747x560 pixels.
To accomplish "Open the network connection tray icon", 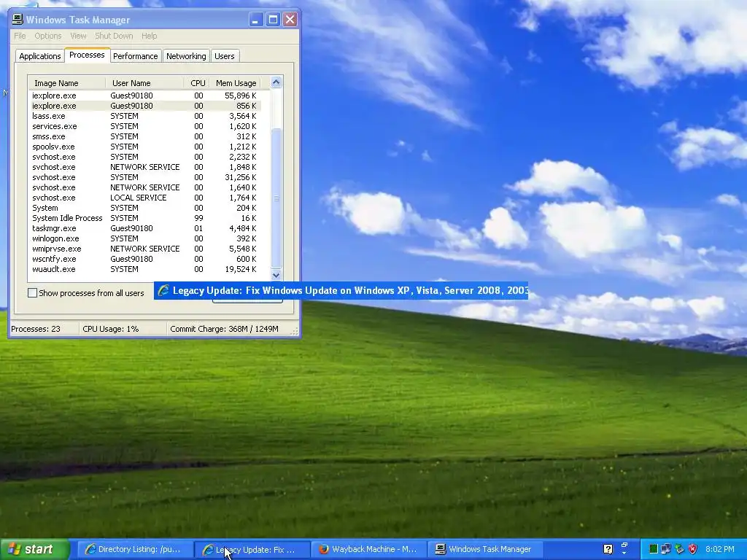I will (x=666, y=549).
